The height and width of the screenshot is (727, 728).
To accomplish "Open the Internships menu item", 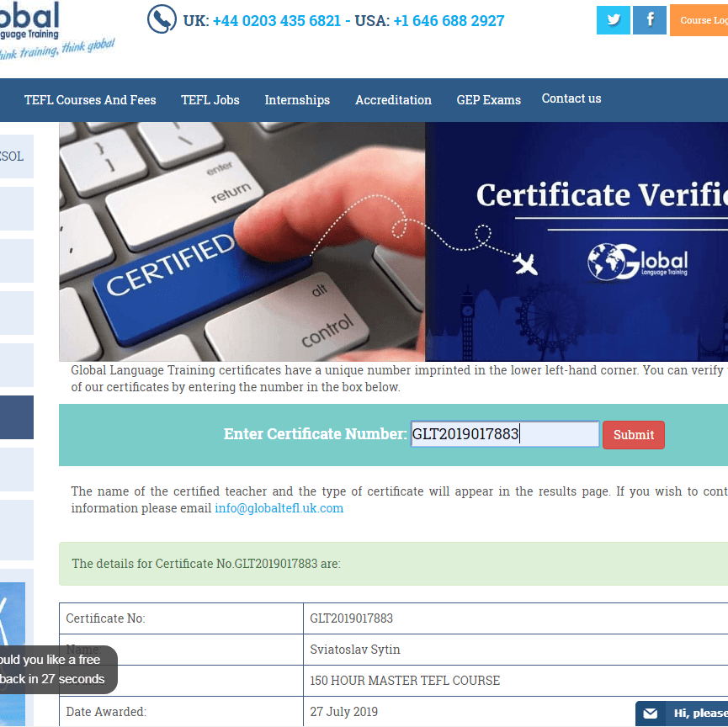I will click(297, 100).
